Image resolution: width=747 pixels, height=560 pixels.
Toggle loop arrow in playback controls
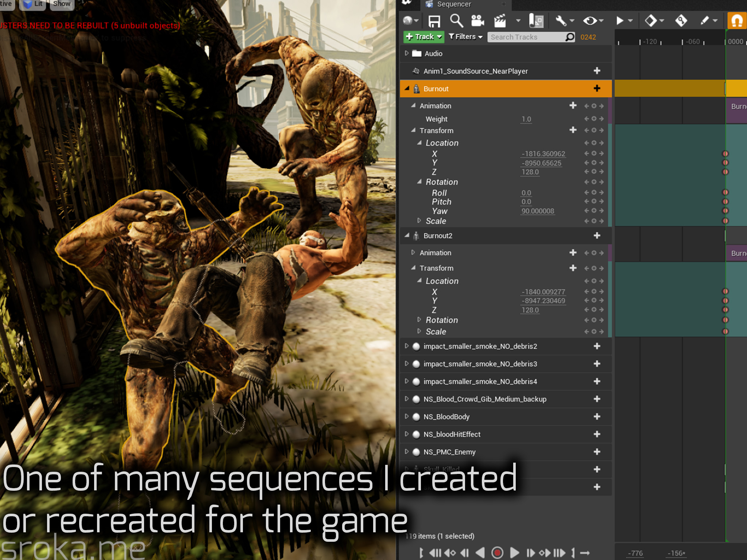(x=585, y=553)
